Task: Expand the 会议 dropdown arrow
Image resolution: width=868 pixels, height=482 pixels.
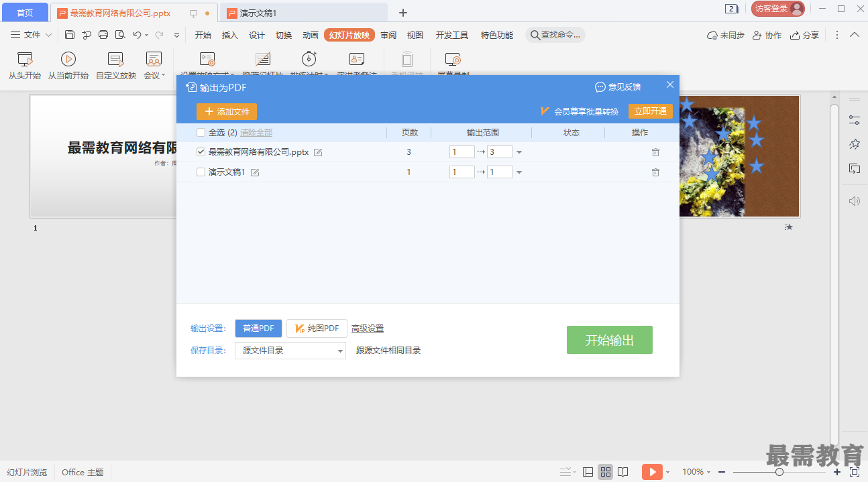Action: [163, 75]
